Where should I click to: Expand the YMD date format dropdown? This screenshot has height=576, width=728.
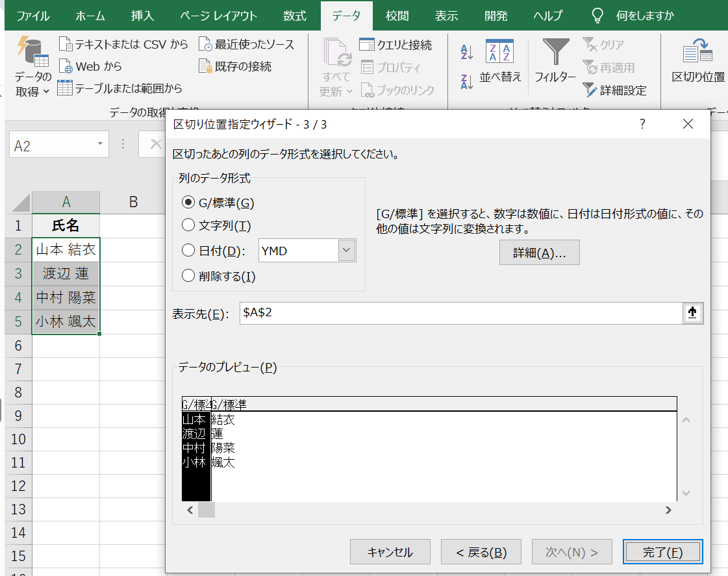[347, 251]
